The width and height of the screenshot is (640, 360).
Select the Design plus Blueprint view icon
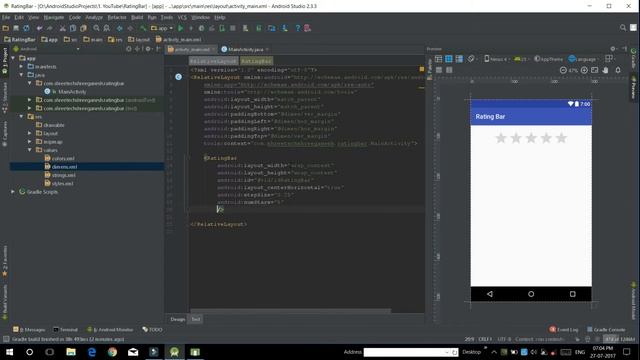[459, 59]
